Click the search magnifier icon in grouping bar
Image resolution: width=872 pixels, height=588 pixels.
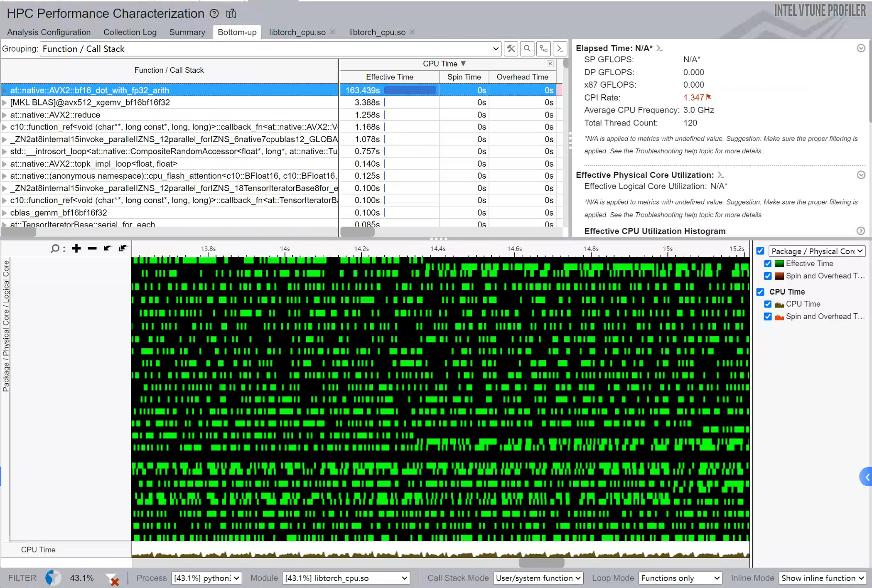click(x=527, y=49)
